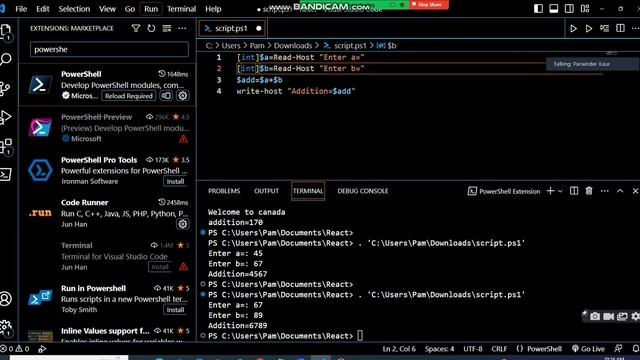
Task: Open errors and warnings status indicator
Action: click(x=15, y=349)
